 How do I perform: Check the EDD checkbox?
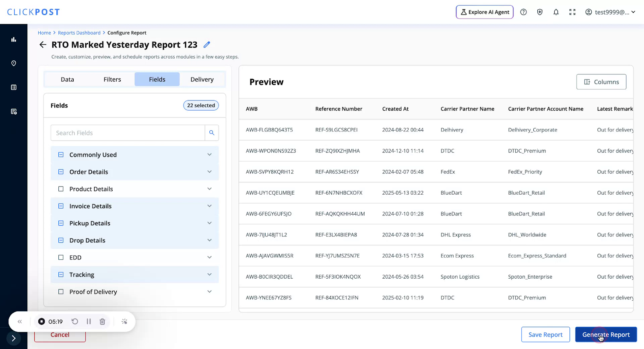click(61, 257)
